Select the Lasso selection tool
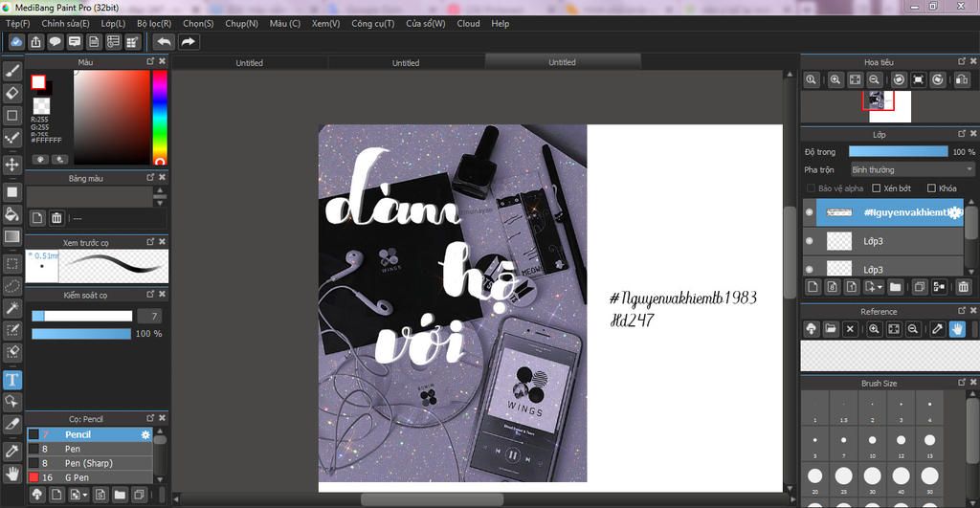Viewport: 980px width, 508px height. pos(11,286)
